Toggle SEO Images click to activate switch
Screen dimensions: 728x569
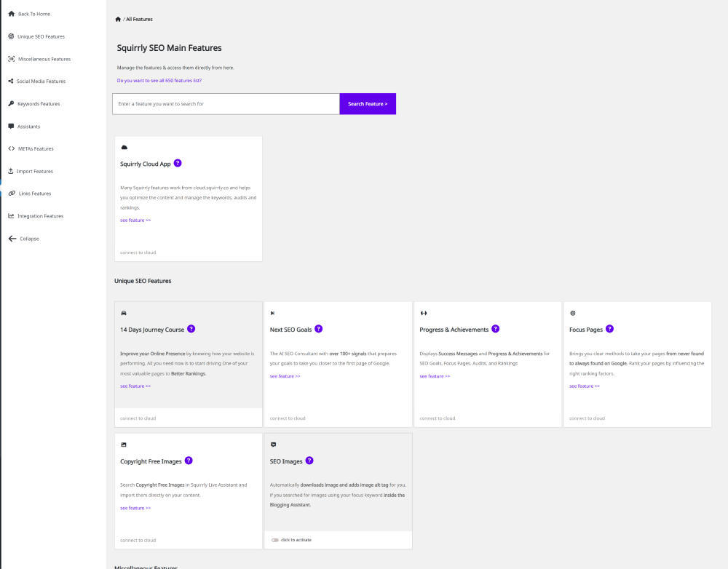[275, 540]
